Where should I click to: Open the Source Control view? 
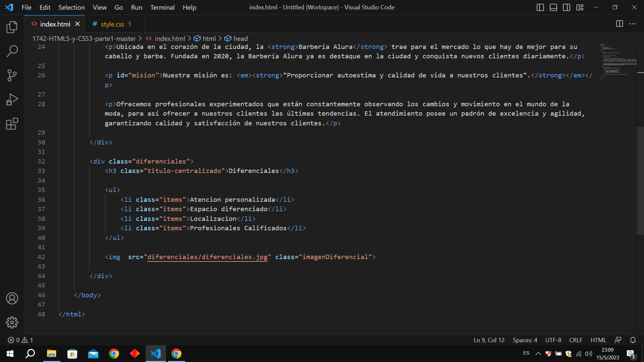click(12, 75)
